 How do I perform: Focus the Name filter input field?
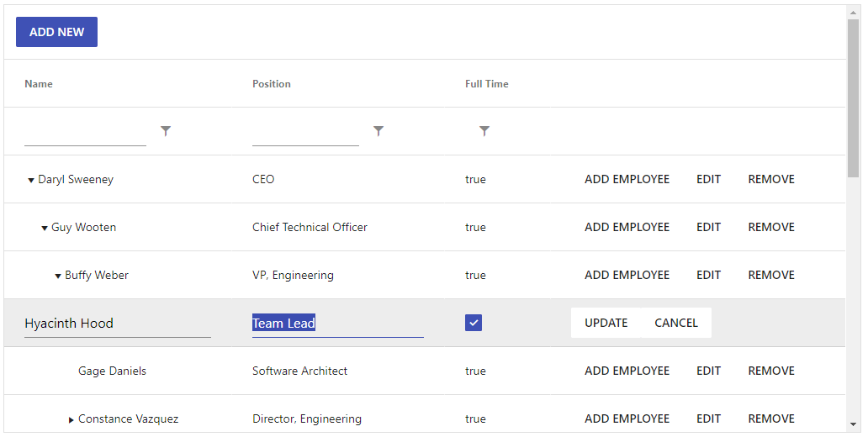click(x=85, y=133)
